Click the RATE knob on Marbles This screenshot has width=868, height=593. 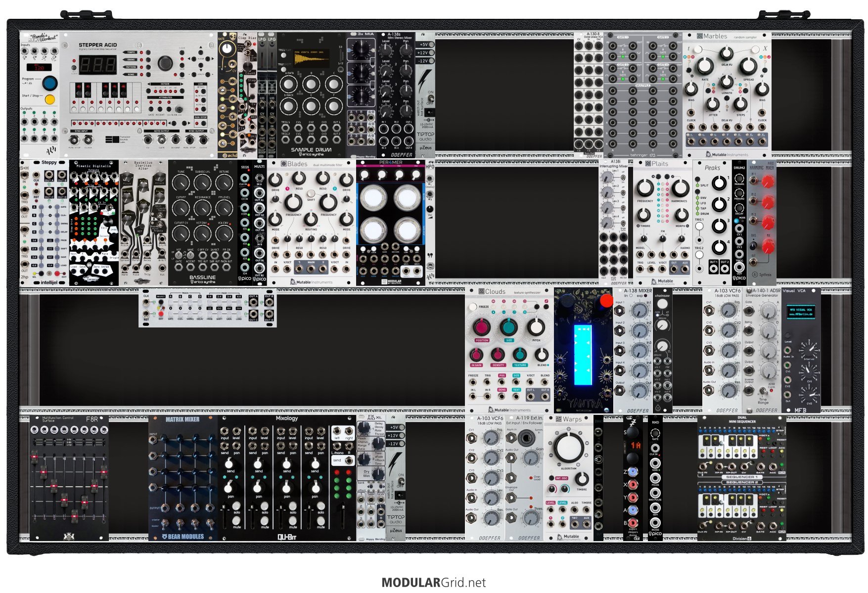pyautogui.click(x=705, y=66)
